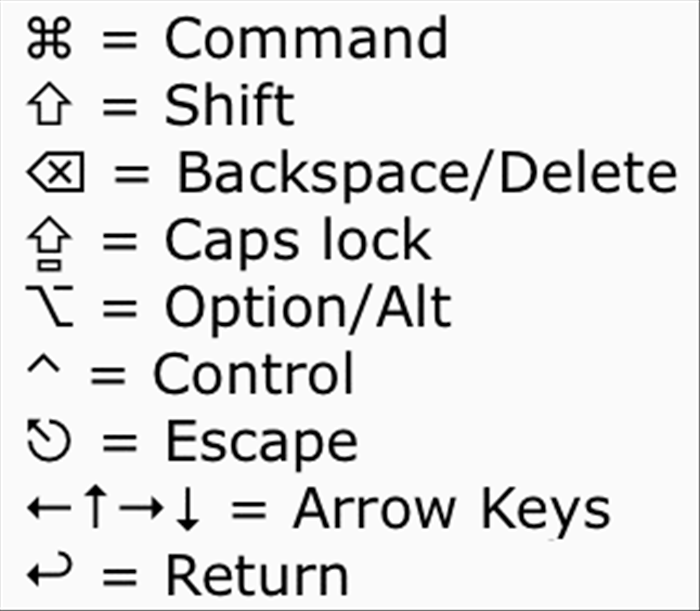Click the Return label text
Viewport: 700px width, 611px height.
coord(257,574)
